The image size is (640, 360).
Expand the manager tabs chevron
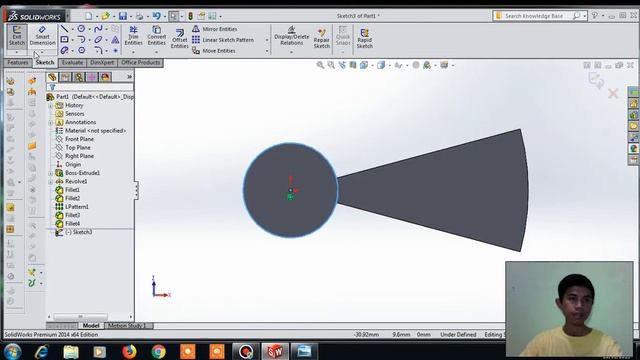pyautogui.click(x=129, y=77)
